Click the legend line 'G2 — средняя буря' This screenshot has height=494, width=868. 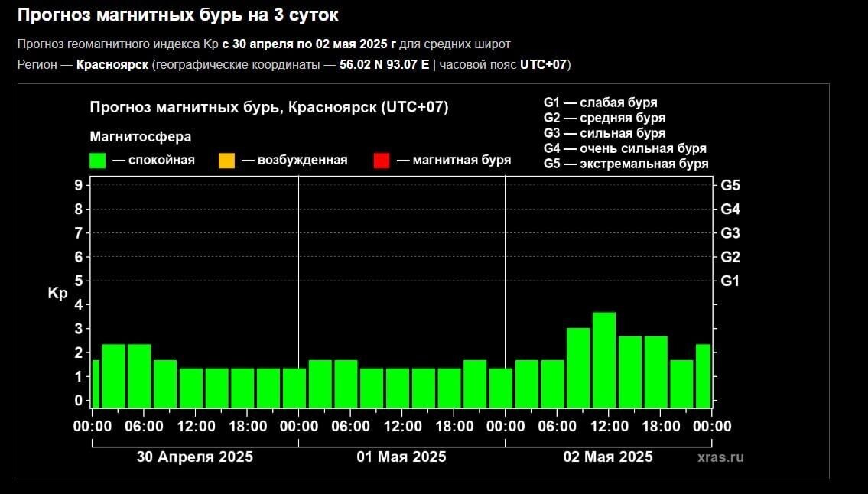click(x=604, y=118)
